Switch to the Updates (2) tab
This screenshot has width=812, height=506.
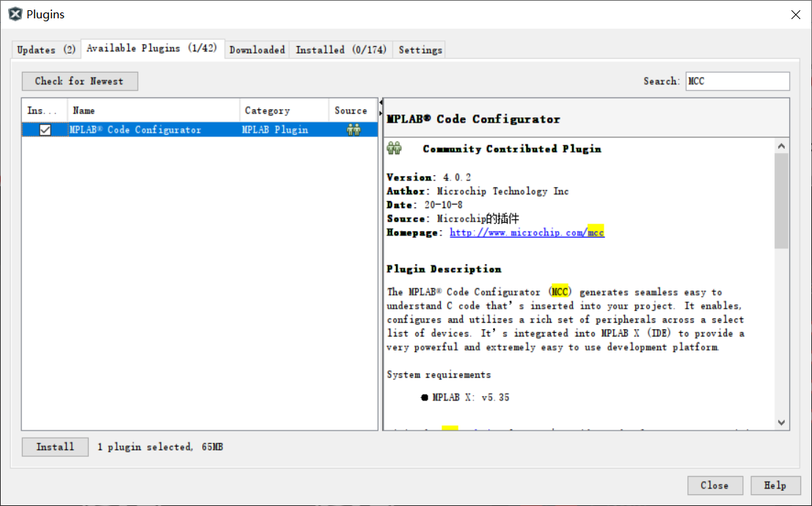(x=46, y=50)
